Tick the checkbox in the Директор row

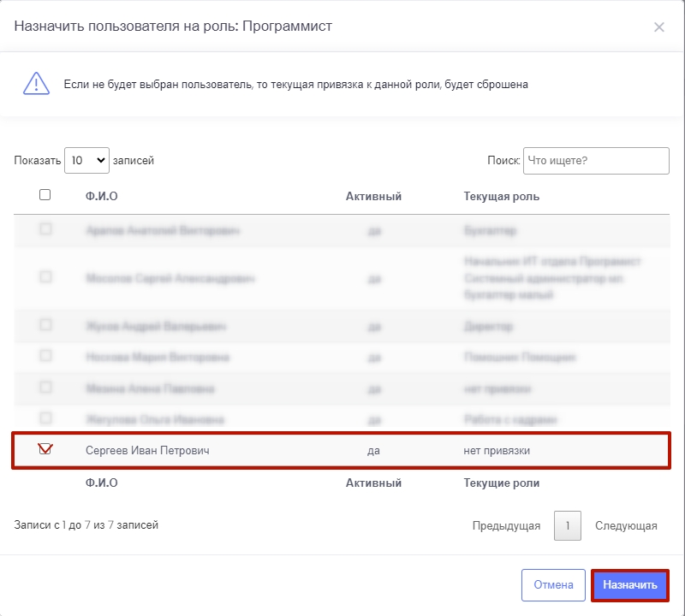pos(46,325)
